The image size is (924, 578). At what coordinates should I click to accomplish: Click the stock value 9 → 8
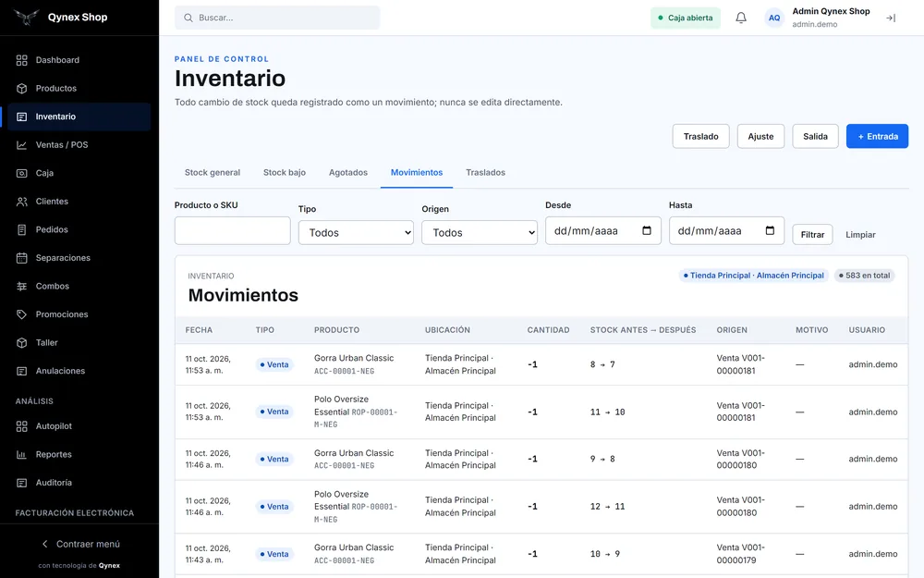coord(602,459)
